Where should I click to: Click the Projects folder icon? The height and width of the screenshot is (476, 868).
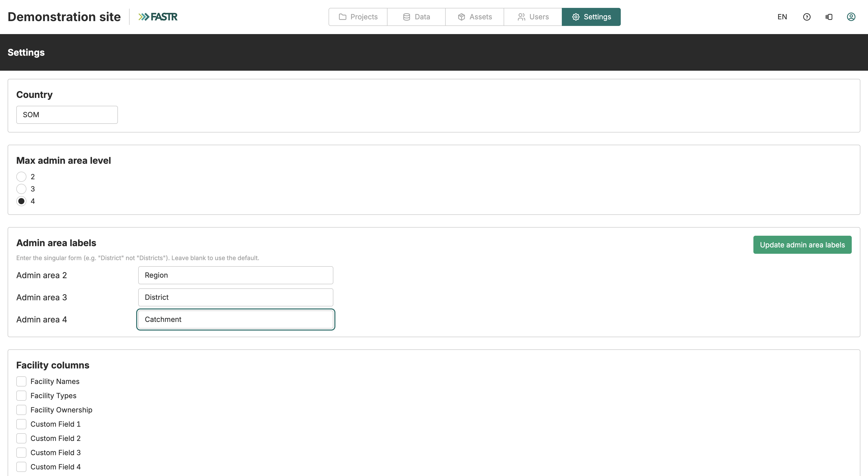click(342, 17)
